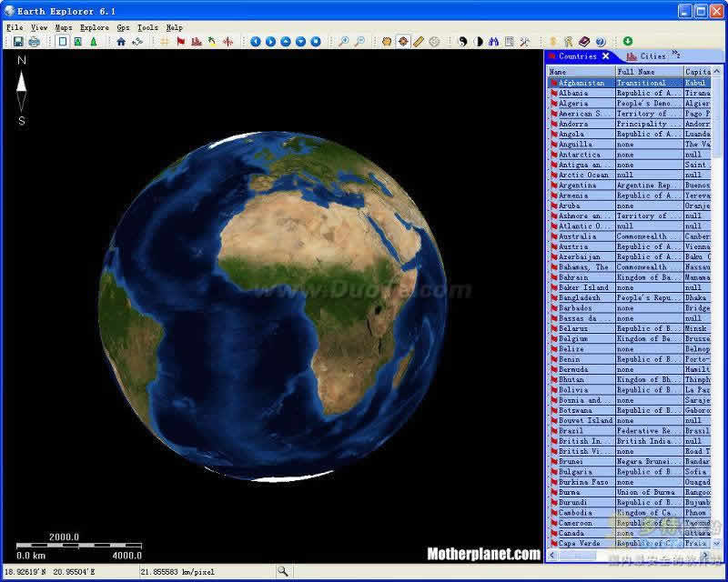Click the scroll-up arrow of country list
The image size is (728, 582).
coord(717,71)
